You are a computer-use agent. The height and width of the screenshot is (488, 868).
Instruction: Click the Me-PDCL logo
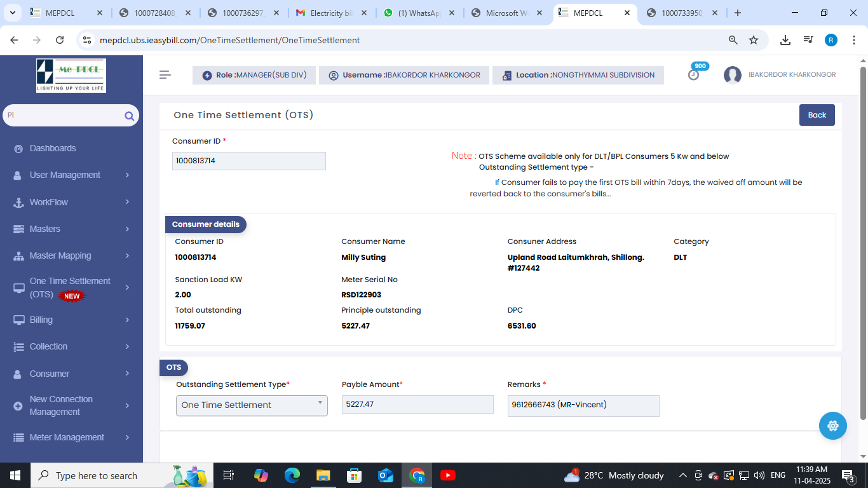coord(71,76)
